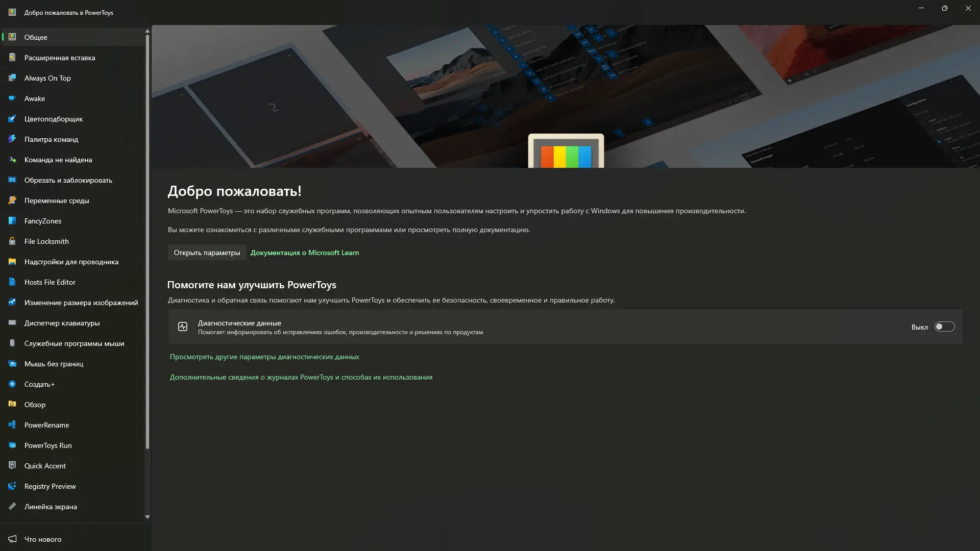Click the FancyZones icon in sidebar
This screenshot has width=980, height=551.
click(12, 221)
